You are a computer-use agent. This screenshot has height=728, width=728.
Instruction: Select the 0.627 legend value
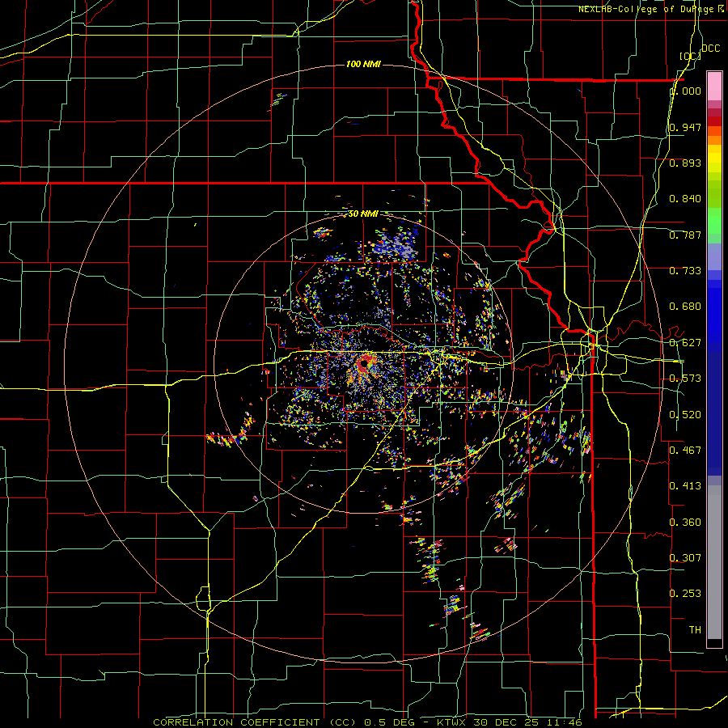[685, 343]
